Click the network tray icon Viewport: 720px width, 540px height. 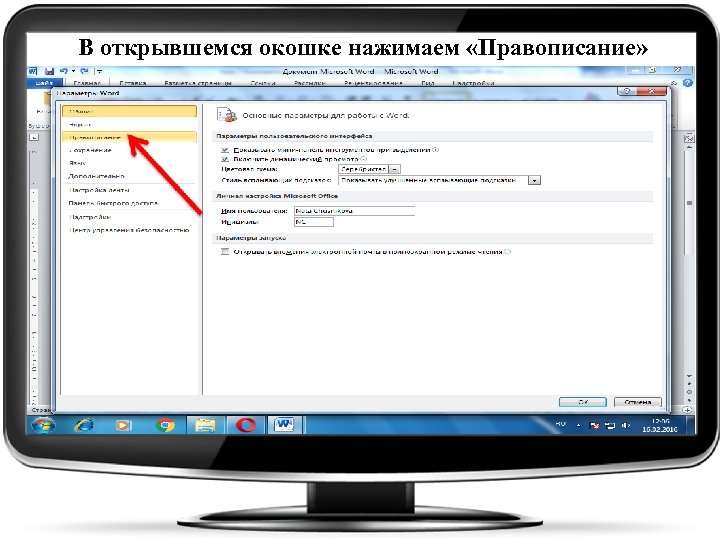pyautogui.click(x=610, y=426)
